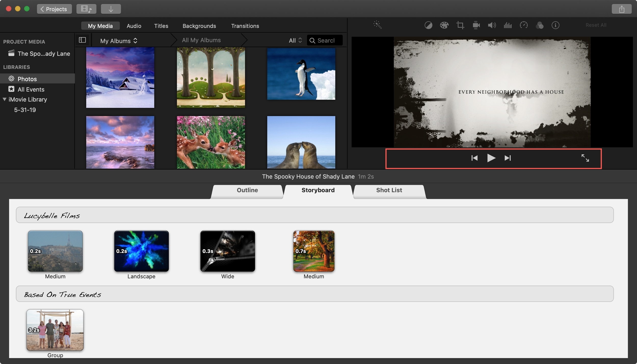Viewport: 637px width, 364px height.
Task: Click Reset All button in toolbar
Action: click(x=596, y=25)
